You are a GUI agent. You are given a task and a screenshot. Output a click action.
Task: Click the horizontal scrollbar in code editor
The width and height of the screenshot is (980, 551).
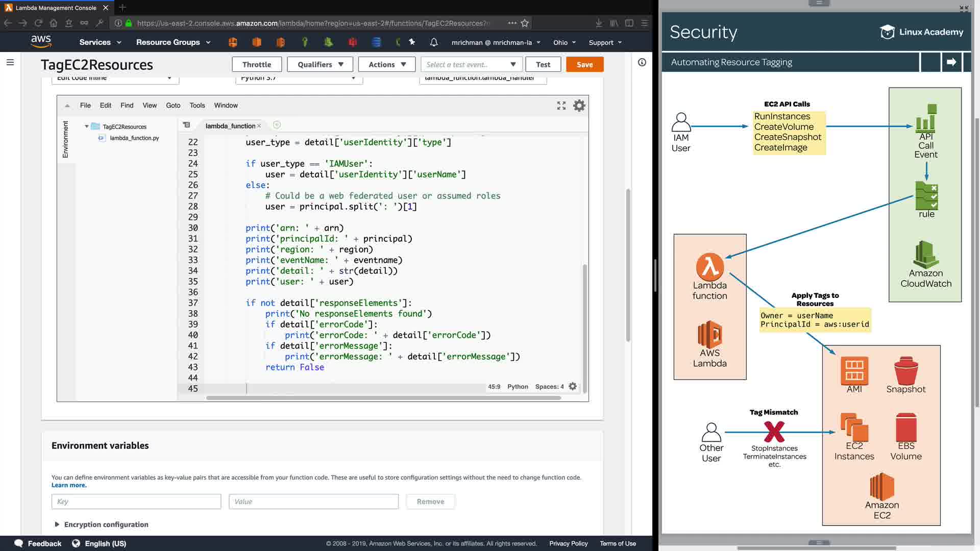coord(383,398)
